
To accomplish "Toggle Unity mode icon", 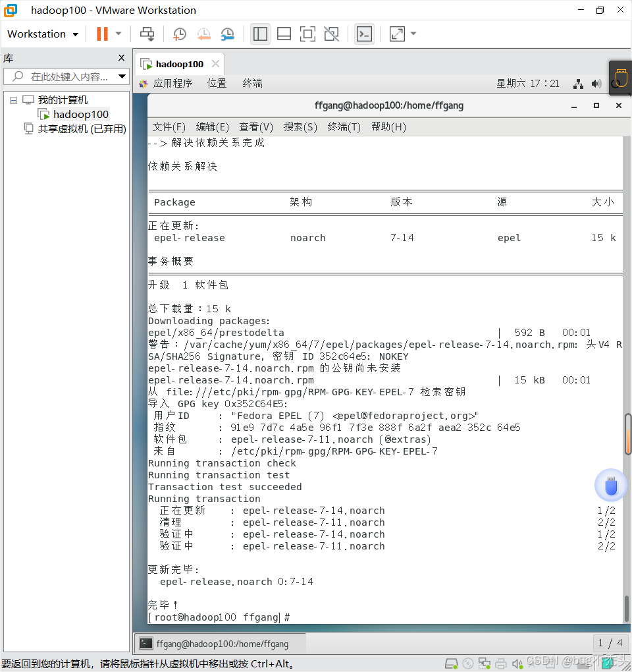I will 331,34.
